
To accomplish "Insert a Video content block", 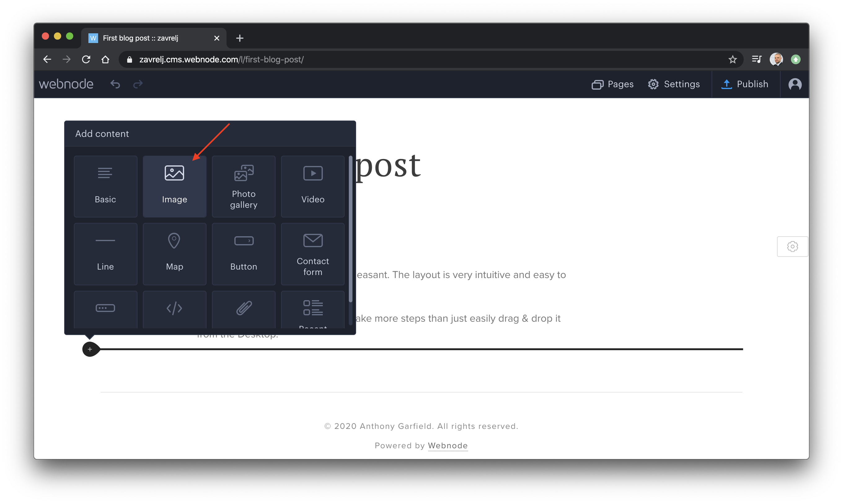I will 313,187.
